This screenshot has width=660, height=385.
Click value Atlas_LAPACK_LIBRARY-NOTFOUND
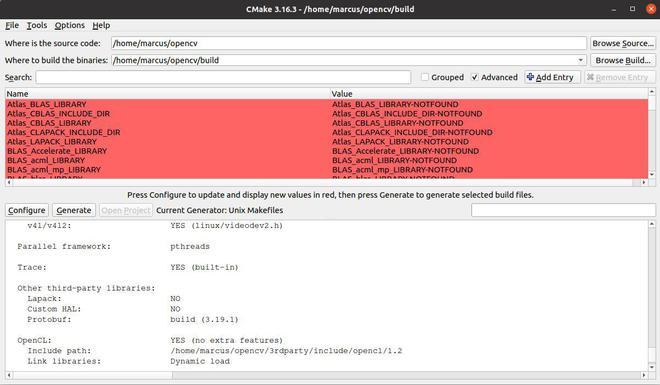(x=400, y=141)
